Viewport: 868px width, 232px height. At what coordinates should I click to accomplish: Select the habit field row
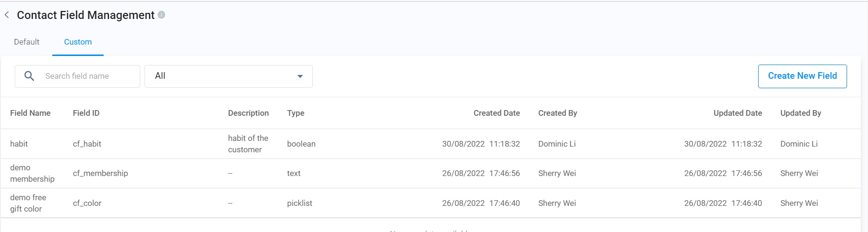pyautogui.click(x=19, y=144)
